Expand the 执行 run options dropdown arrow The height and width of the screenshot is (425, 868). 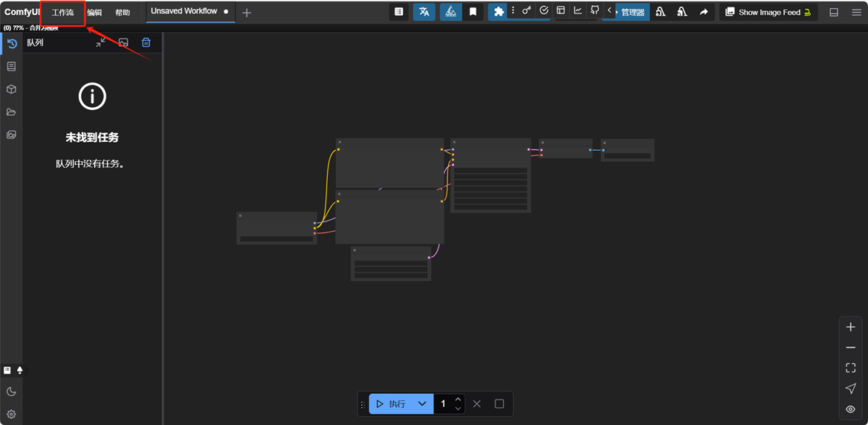(x=422, y=404)
